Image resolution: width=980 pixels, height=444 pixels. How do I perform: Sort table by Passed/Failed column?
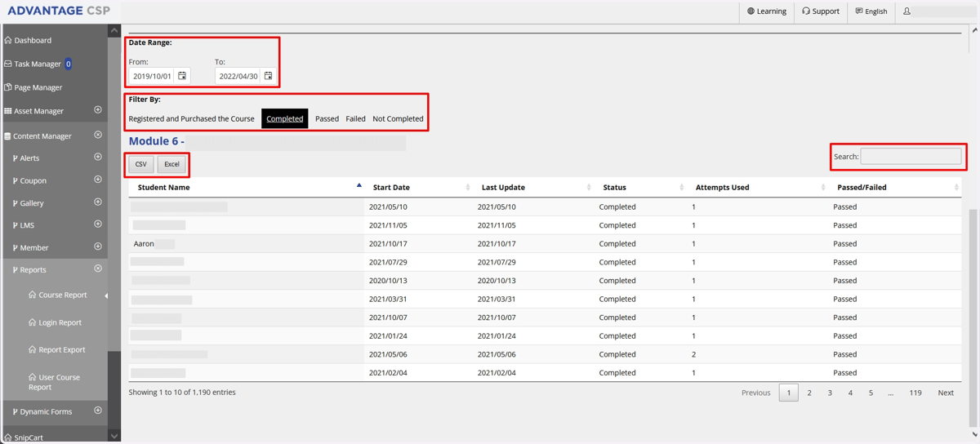(895, 187)
